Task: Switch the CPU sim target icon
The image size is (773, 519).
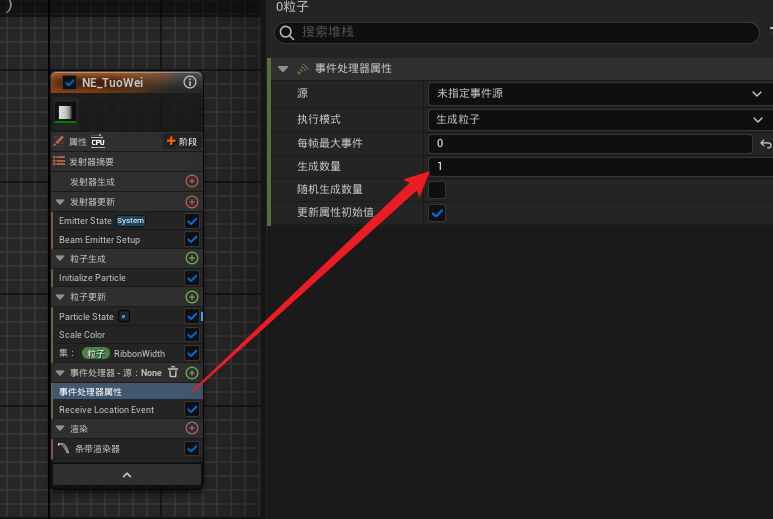Action: [98, 141]
